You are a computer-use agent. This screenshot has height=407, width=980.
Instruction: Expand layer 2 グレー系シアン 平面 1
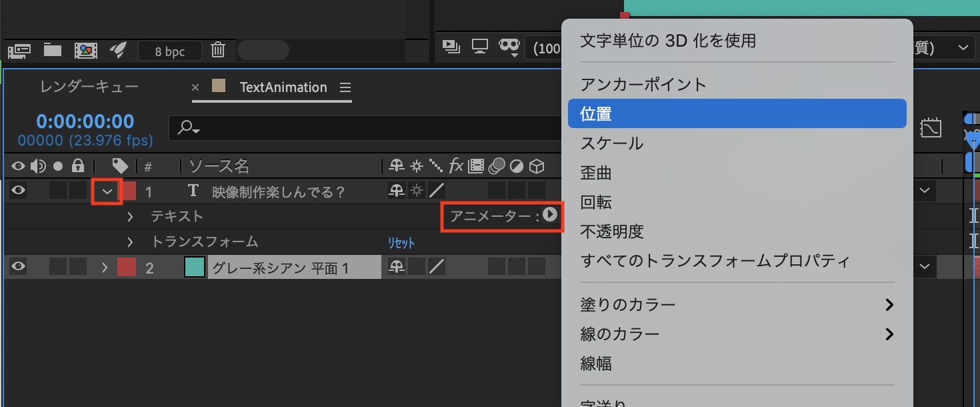click(105, 268)
